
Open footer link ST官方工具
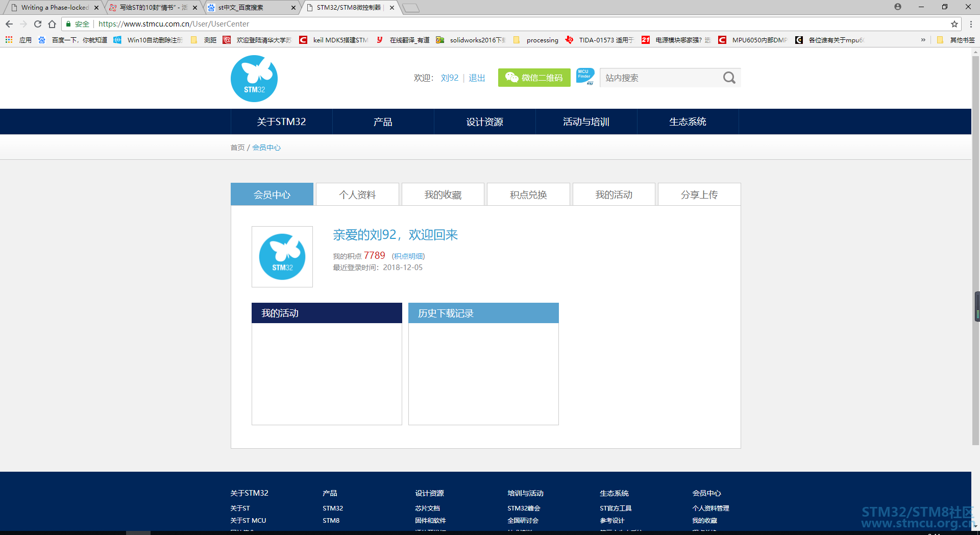coord(616,508)
